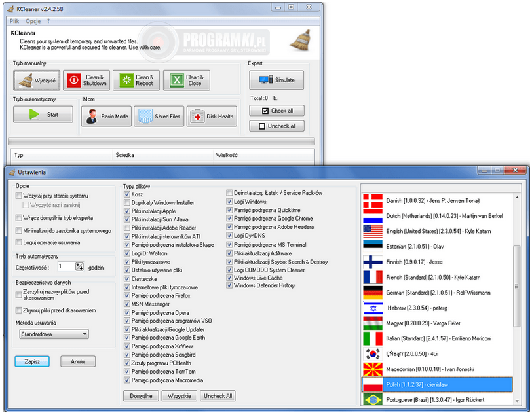
Task: Click the Brazilian flag icon
Action: pyautogui.click(x=373, y=399)
